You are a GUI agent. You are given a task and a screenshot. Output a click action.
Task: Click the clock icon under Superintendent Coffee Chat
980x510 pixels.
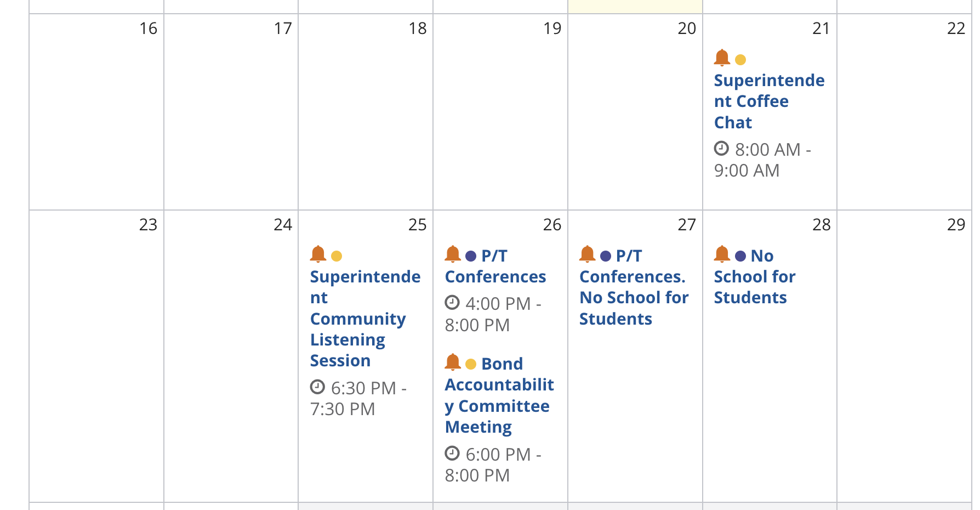[x=721, y=149]
